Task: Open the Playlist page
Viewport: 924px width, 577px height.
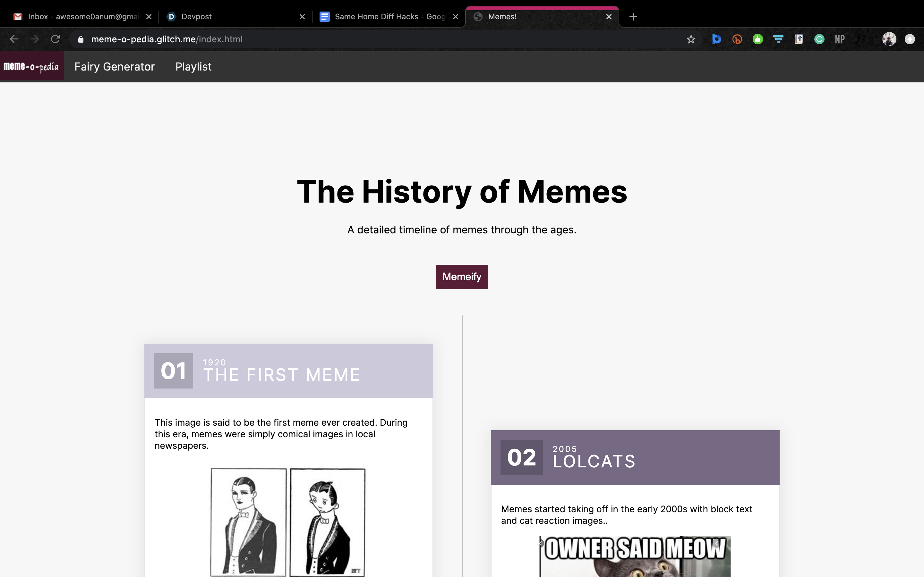Action: point(193,67)
